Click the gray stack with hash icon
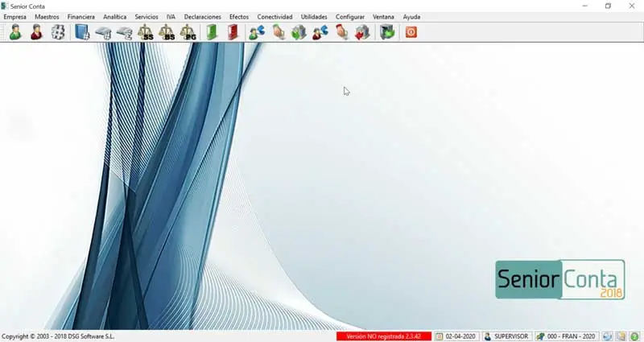 click(x=103, y=33)
